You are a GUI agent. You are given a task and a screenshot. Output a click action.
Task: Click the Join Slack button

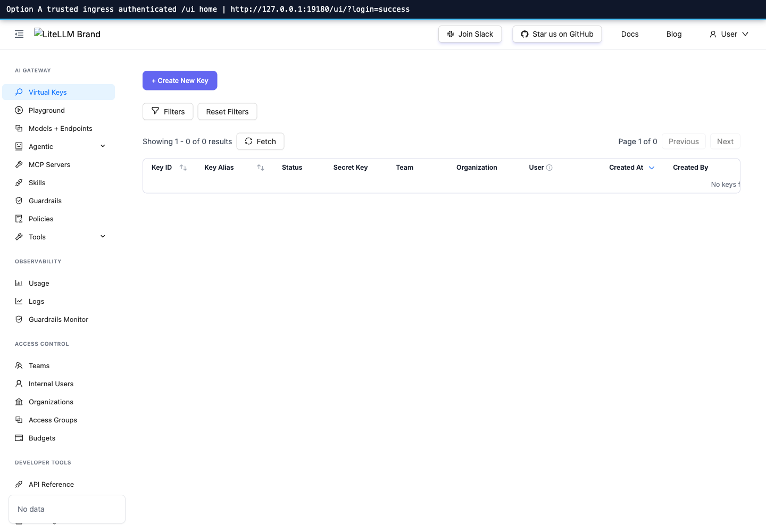470,34
